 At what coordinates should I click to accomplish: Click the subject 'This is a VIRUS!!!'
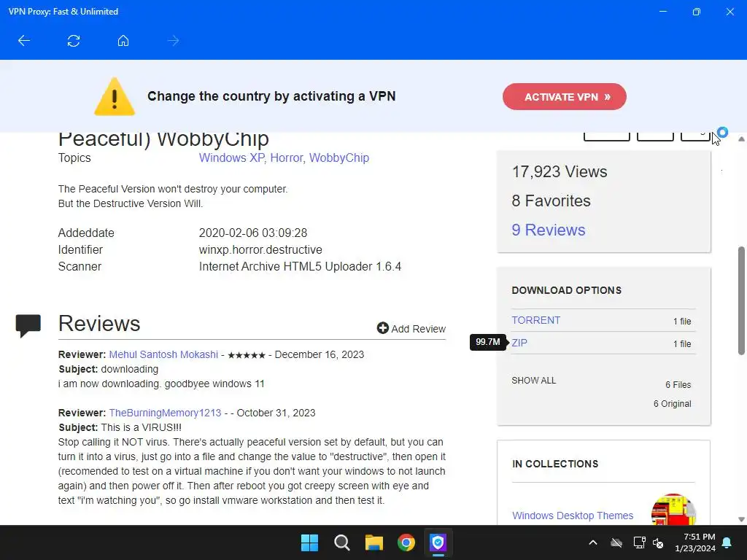tap(141, 427)
